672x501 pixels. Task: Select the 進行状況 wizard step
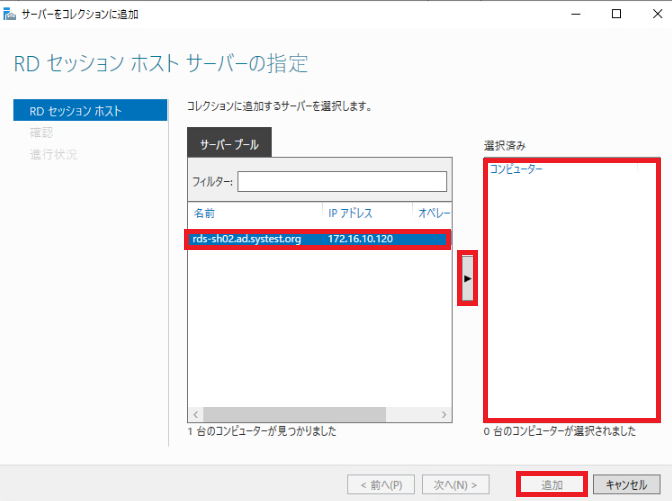54,154
